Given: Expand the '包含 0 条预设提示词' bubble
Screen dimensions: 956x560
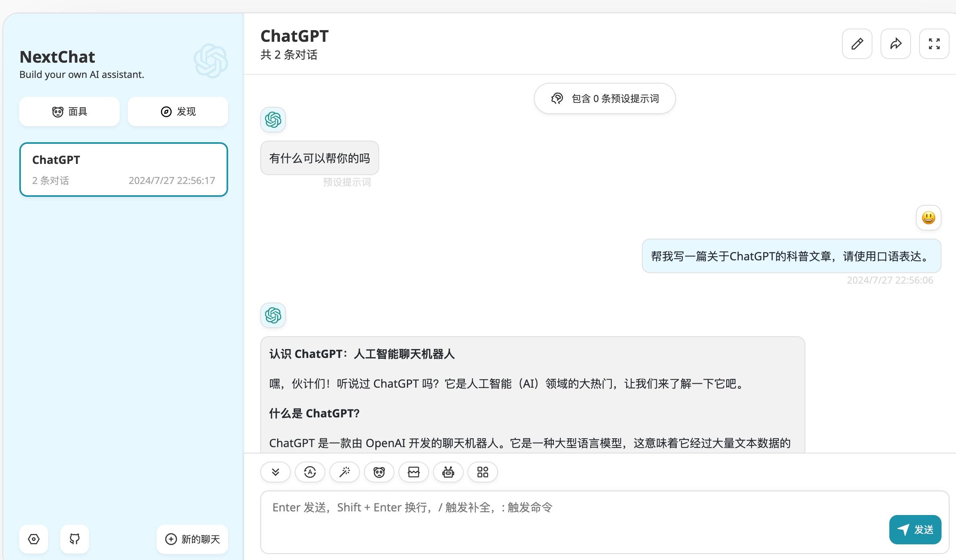Looking at the screenshot, I should click(605, 98).
